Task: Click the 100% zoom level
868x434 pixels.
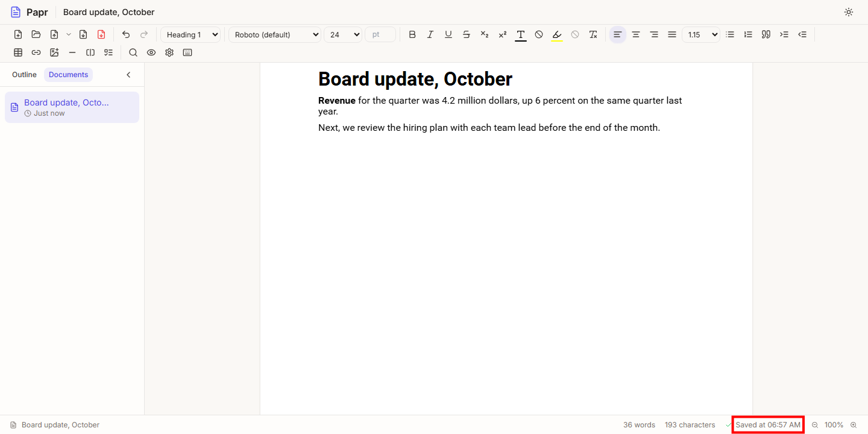Action: [x=834, y=425]
